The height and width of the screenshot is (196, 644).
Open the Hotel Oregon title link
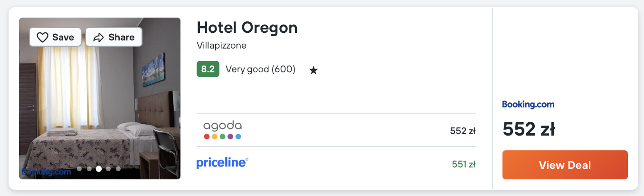pyautogui.click(x=247, y=28)
